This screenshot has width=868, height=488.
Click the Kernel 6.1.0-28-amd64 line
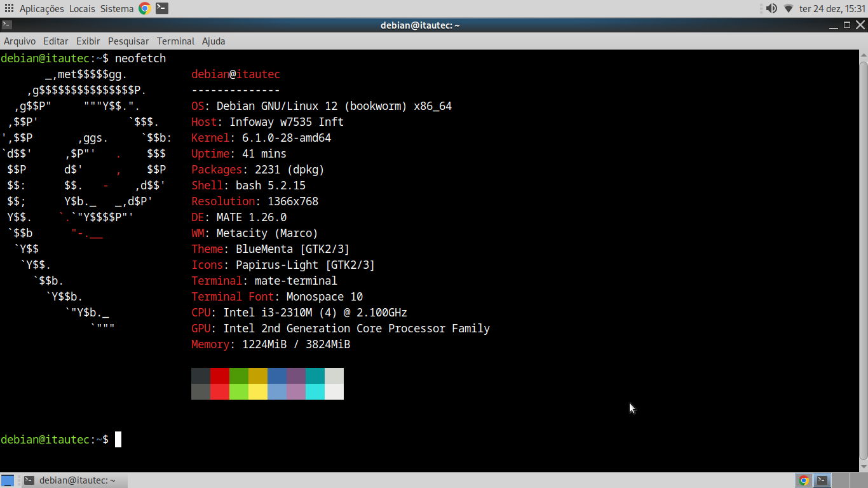pos(261,138)
